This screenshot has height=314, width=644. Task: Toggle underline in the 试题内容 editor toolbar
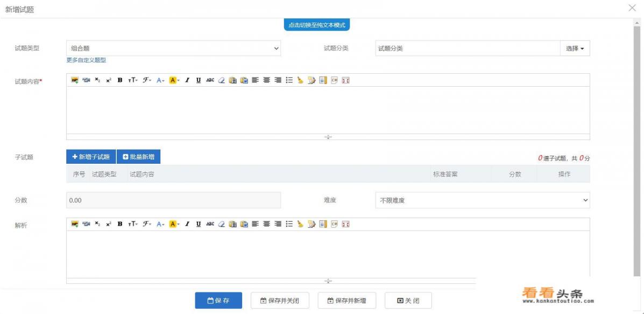click(x=199, y=80)
